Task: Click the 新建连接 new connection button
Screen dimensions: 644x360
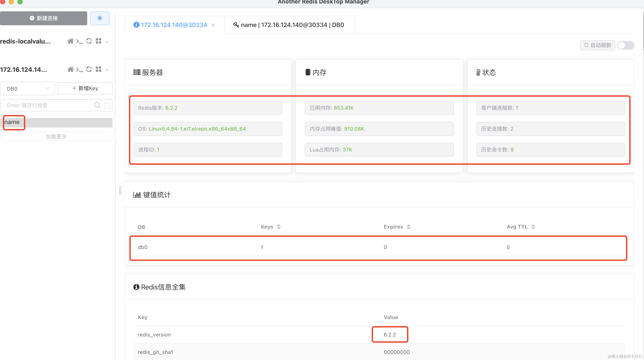Action: (x=44, y=18)
